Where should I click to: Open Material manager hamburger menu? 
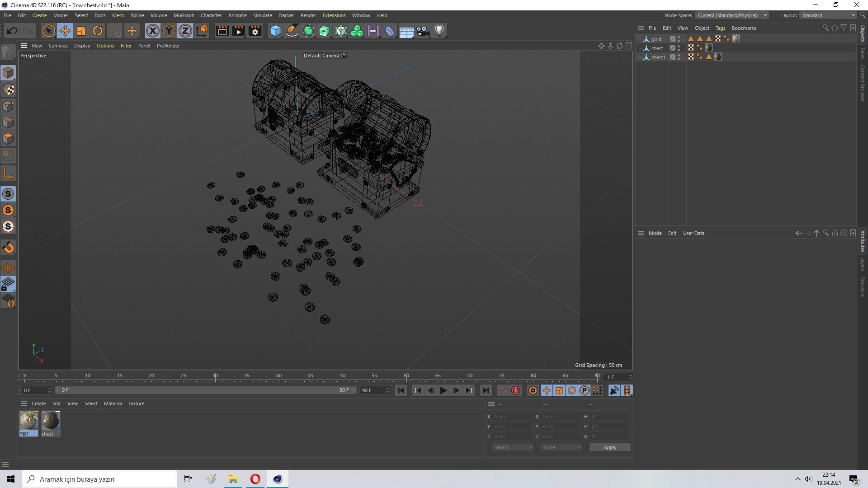click(24, 404)
